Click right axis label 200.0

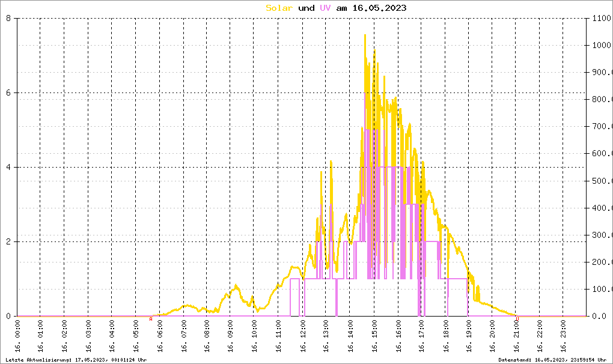pyautogui.click(x=602, y=262)
